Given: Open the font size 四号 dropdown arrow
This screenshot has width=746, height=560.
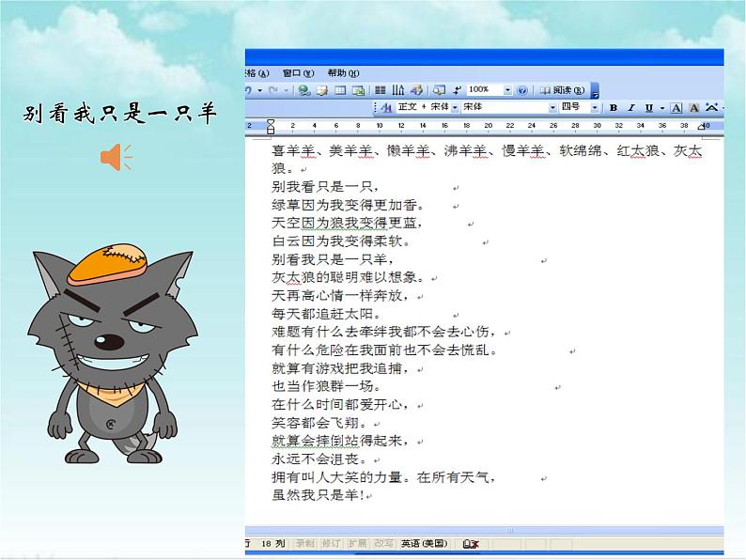Looking at the screenshot, I should (x=595, y=107).
